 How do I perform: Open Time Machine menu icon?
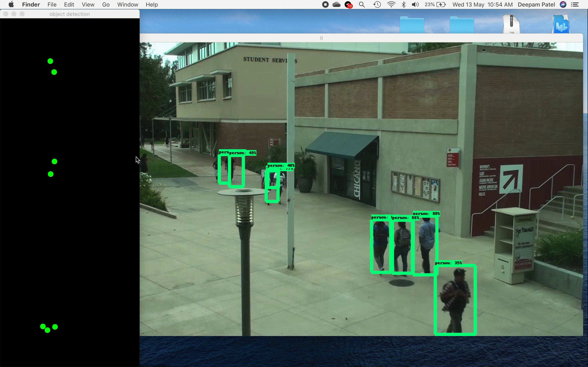click(377, 5)
